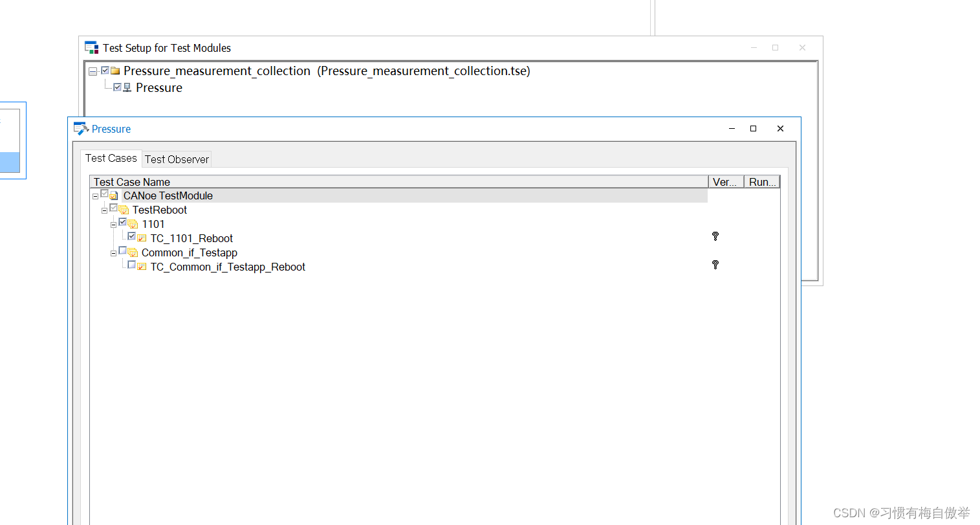Select the 1101 row text

point(153,224)
